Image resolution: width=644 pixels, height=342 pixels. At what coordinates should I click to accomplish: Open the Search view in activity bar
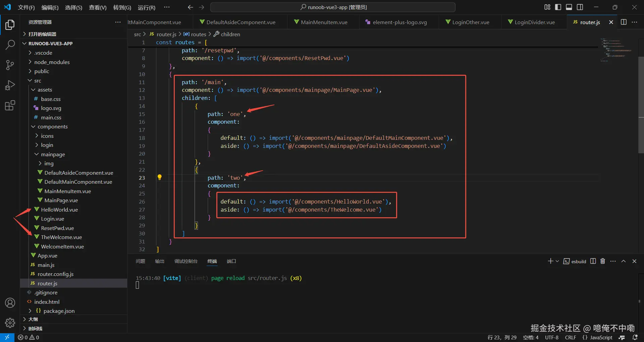[10, 45]
